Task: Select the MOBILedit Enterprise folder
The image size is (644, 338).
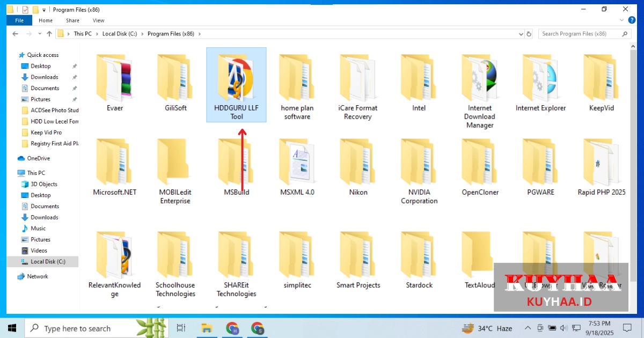Action: pyautogui.click(x=175, y=172)
